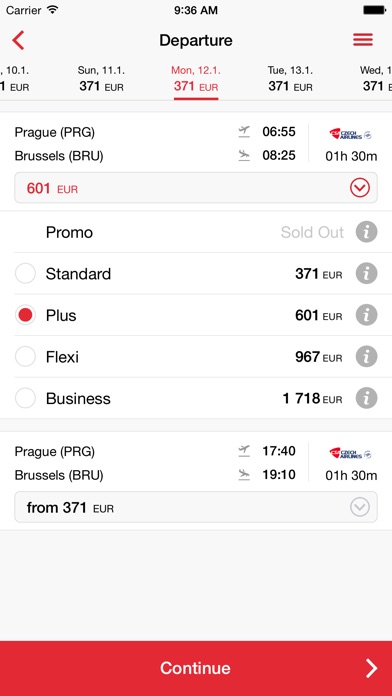Image resolution: width=392 pixels, height=696 pixels.
Task: Click Czech Airlines logo on 06:55 flight
Action: coord(350,134)
